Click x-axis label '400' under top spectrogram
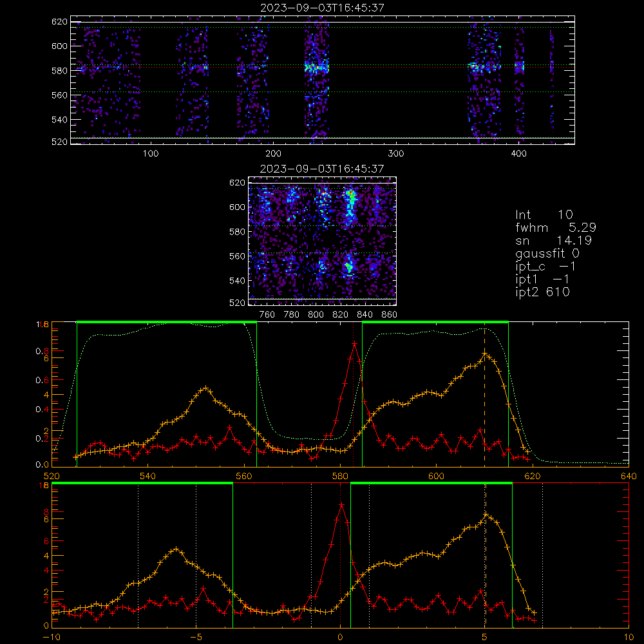This screenshot has height=644, width=644. click(x=518, y=154)
